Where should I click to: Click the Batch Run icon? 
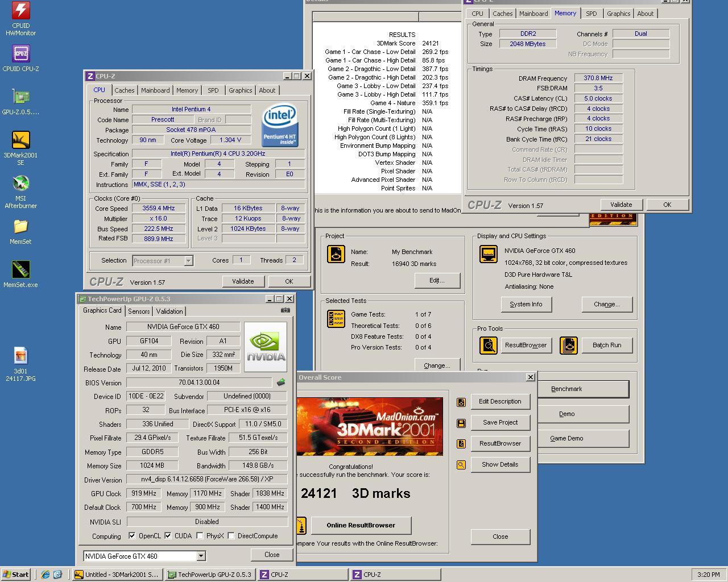coord(569,345)
